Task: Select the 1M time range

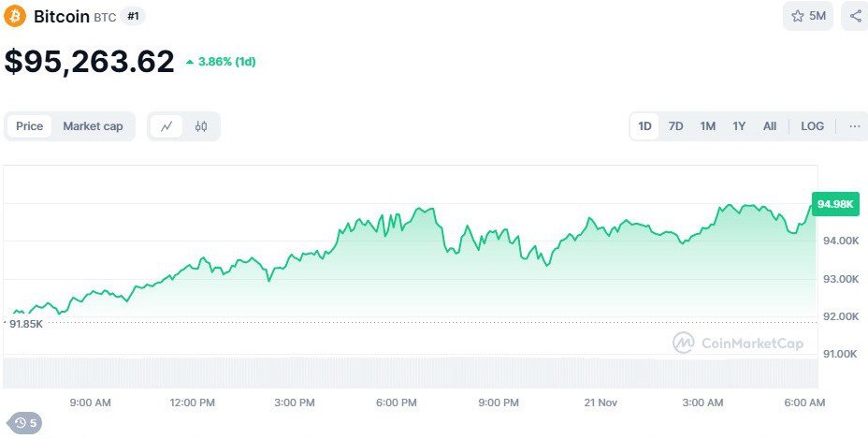Action: click(x=707, y=126)
